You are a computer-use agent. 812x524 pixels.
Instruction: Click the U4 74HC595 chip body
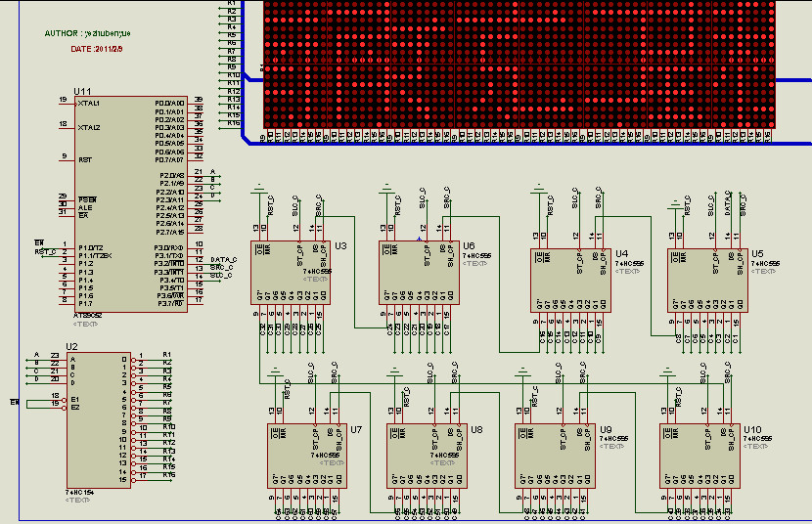[x=570, y=281]
